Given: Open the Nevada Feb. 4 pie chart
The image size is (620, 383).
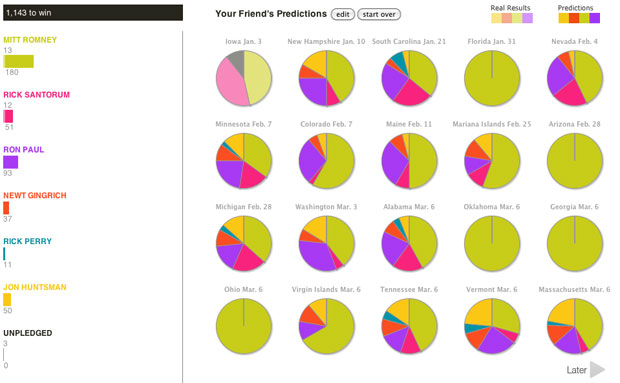Looking at the screenshot, I should point(575,78).
